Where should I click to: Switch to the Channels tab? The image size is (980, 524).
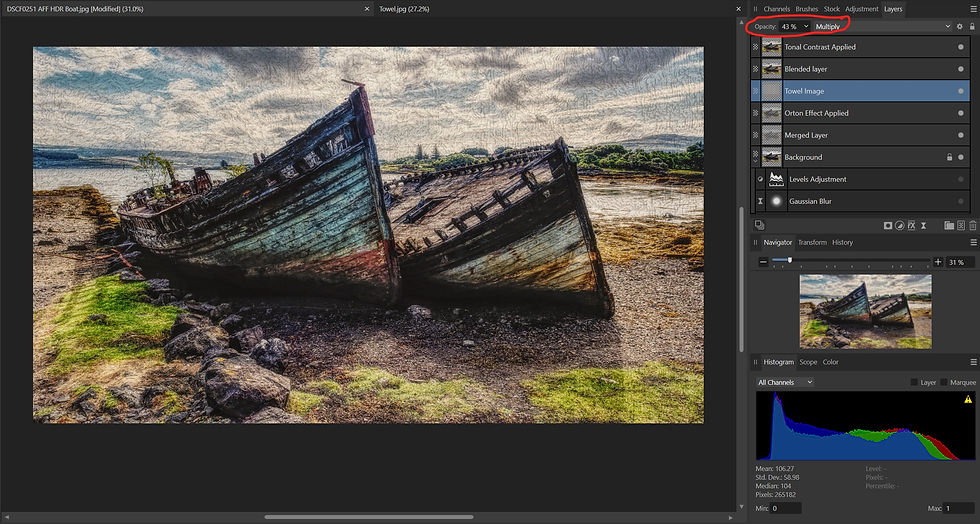[777, 9]
